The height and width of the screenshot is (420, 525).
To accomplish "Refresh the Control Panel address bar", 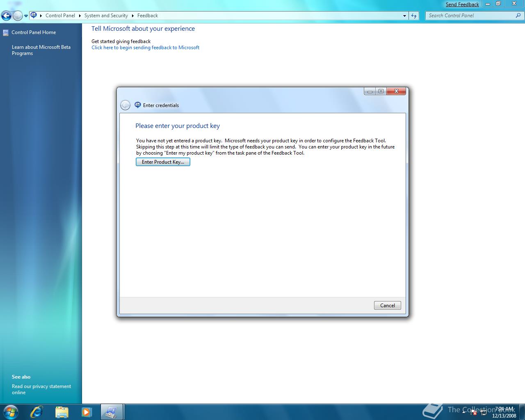I will click(x=414, y=16).
